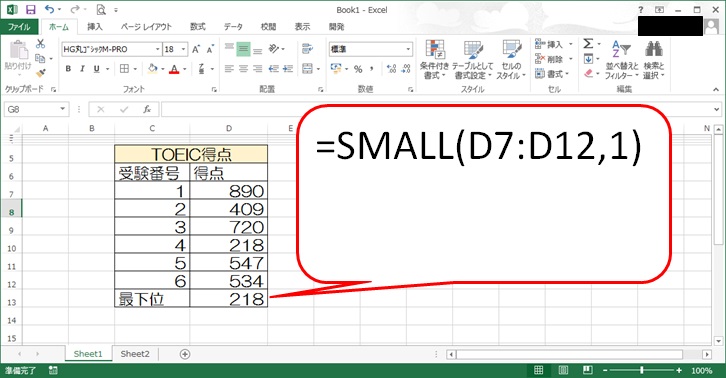Switch to Formulas (数式) tab

tap(198, 27)
